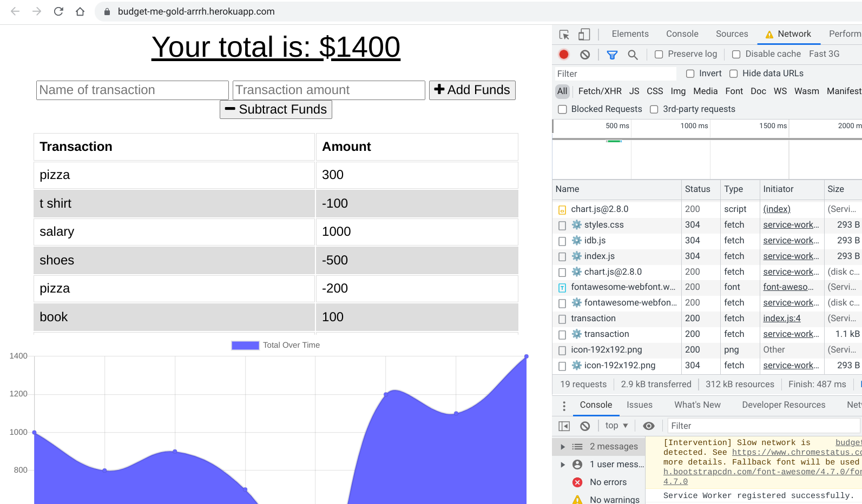Open DevTools drawer three-dot menu

[564, 406]
